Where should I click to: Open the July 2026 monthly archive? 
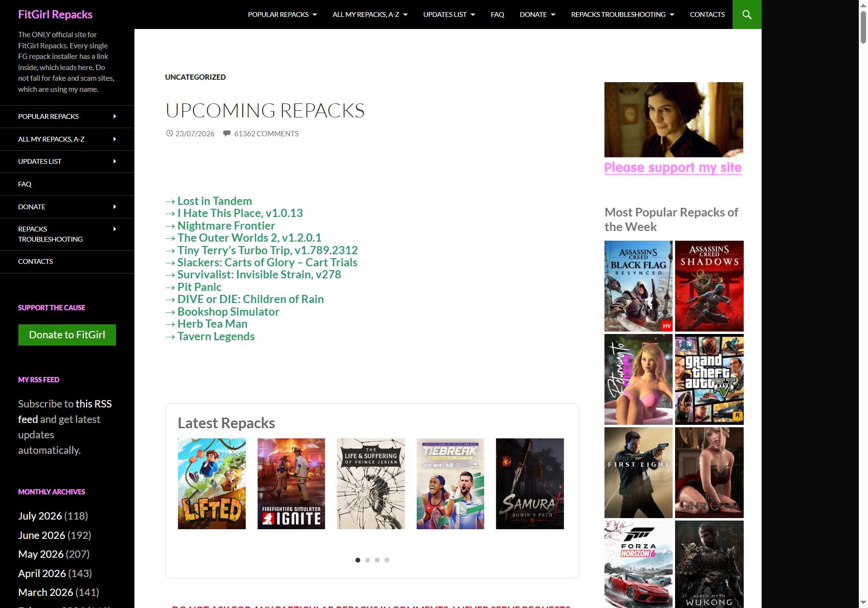point(40,516)
